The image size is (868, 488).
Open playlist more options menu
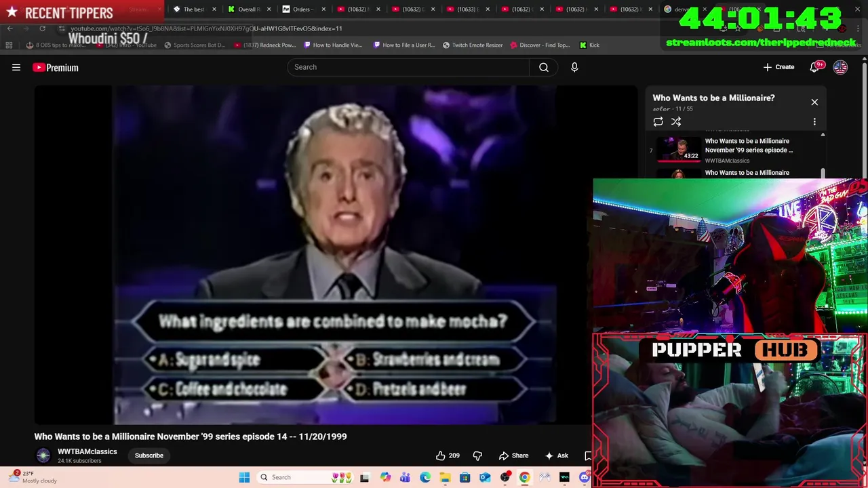814,121
